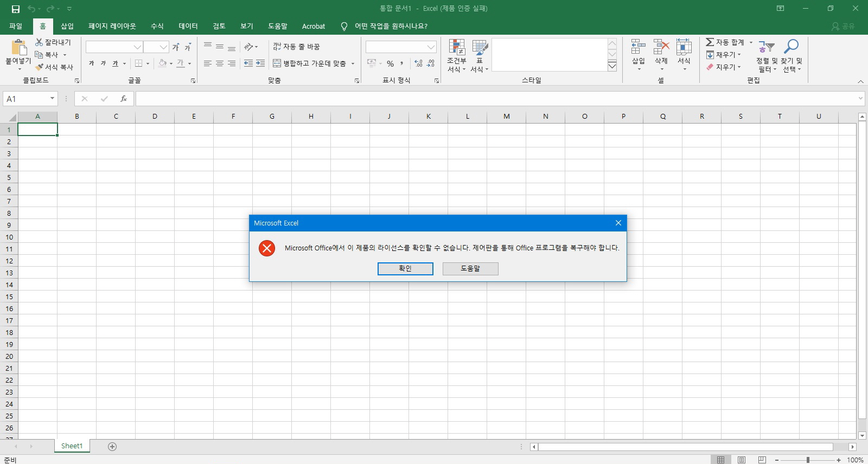Open the Customize Quick Access Toolbar dropdown

click(x=69, y=9)
